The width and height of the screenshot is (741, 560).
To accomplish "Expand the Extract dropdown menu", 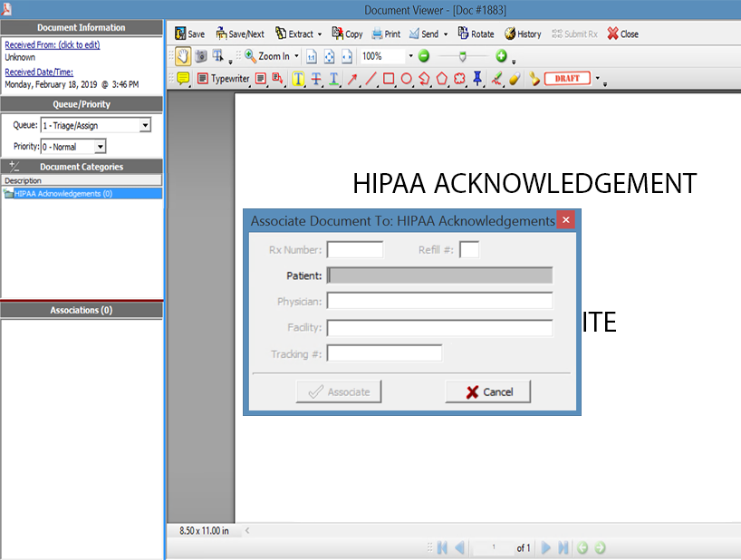I will pos(320,34).
